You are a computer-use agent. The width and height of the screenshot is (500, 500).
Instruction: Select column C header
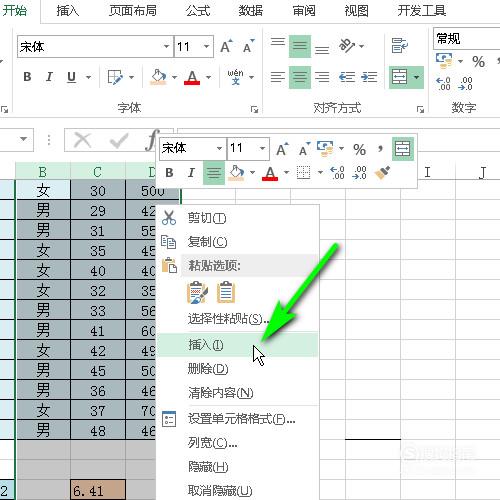tap(97, 172)
